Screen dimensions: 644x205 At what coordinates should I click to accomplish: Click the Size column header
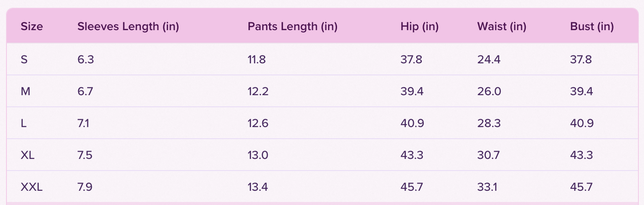pyautogui.click(x=32, y=26)
